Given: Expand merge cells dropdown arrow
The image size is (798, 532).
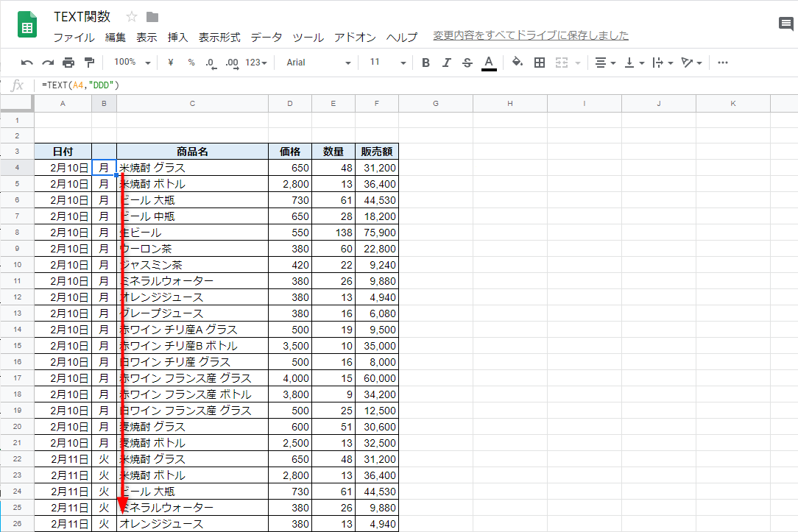Looking at the screenshot, I should (578, 63).
